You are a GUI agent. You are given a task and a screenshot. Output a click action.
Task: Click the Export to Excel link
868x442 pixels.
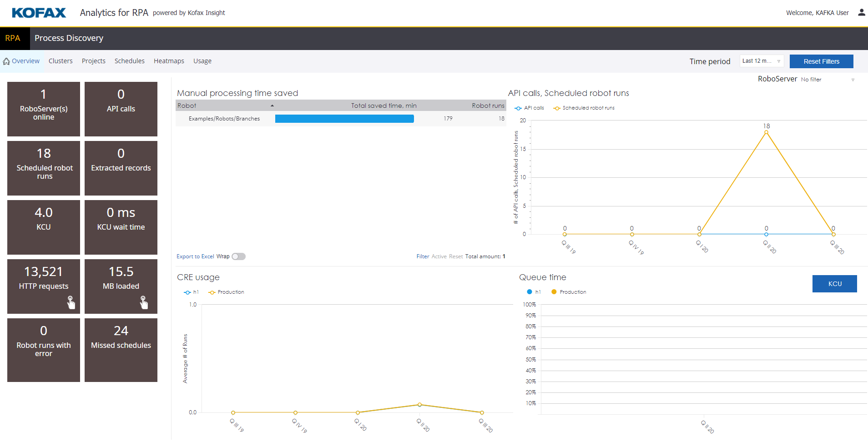tap(195, 256)
